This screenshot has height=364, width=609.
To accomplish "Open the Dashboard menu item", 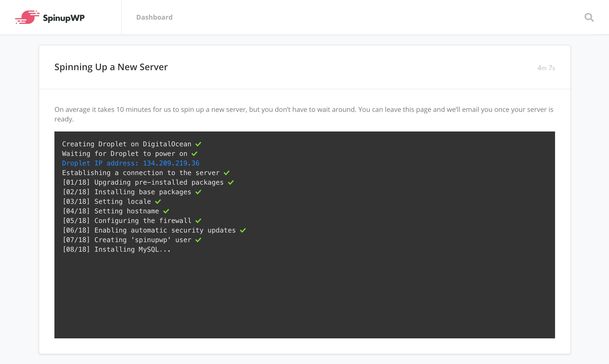I will click(x=154, y=17).
